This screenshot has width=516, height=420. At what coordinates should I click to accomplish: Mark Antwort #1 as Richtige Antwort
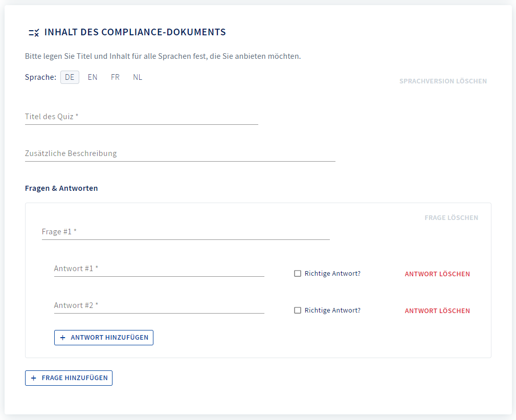pos(298,274)
